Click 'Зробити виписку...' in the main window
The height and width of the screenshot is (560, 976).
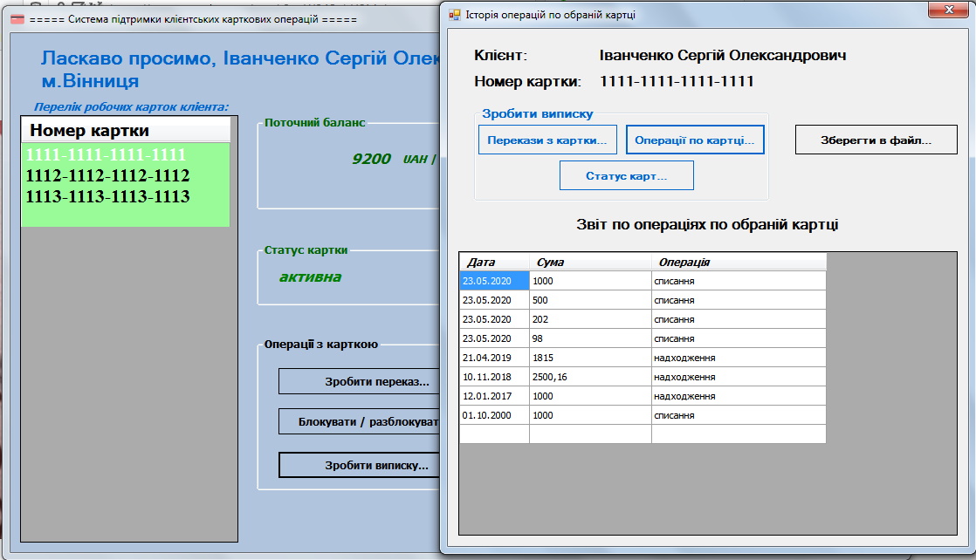coord(359,465)
